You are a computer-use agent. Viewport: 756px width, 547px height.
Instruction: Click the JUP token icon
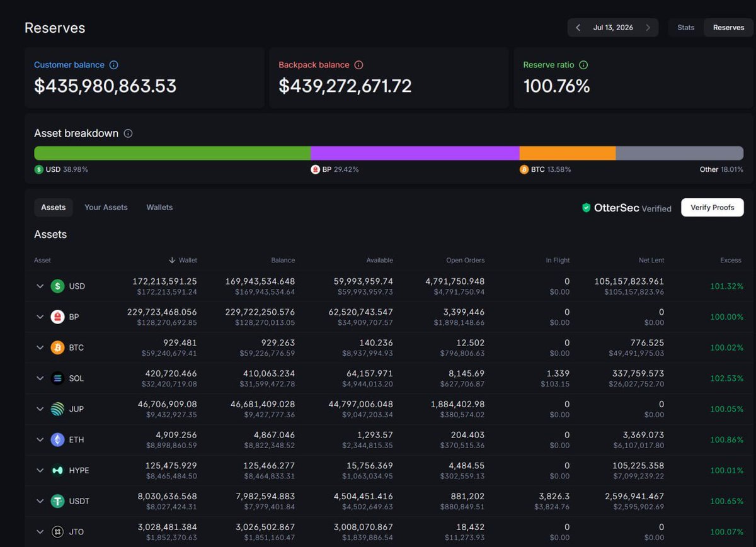pyautogui.click(x=58, y=409)
